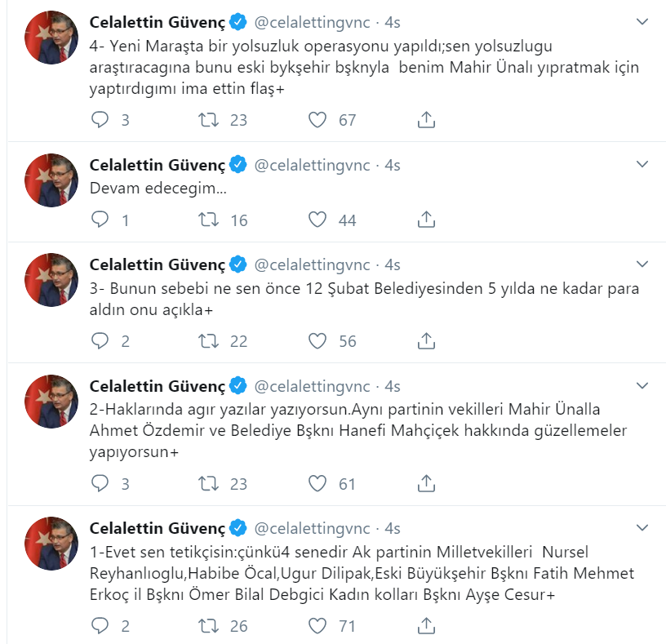Open options chevron on '2-Haklarında' tweet
This screenshot has width=666, height=644.
pyautogui.click(x=643, y=385)
